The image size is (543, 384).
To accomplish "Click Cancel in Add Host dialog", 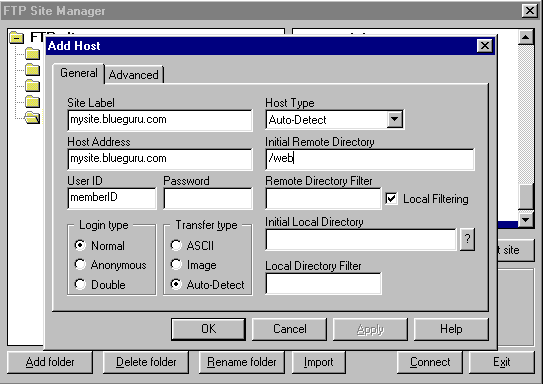I will [x=290, y=329].
